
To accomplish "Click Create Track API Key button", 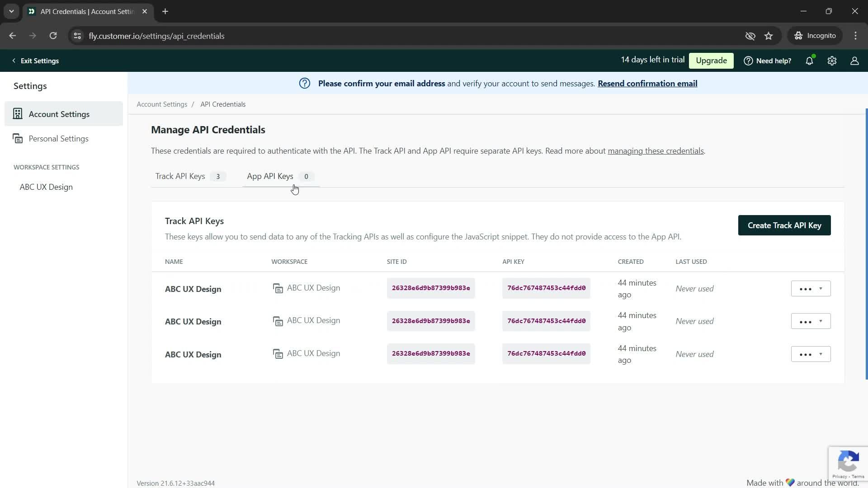I will 784,225.
